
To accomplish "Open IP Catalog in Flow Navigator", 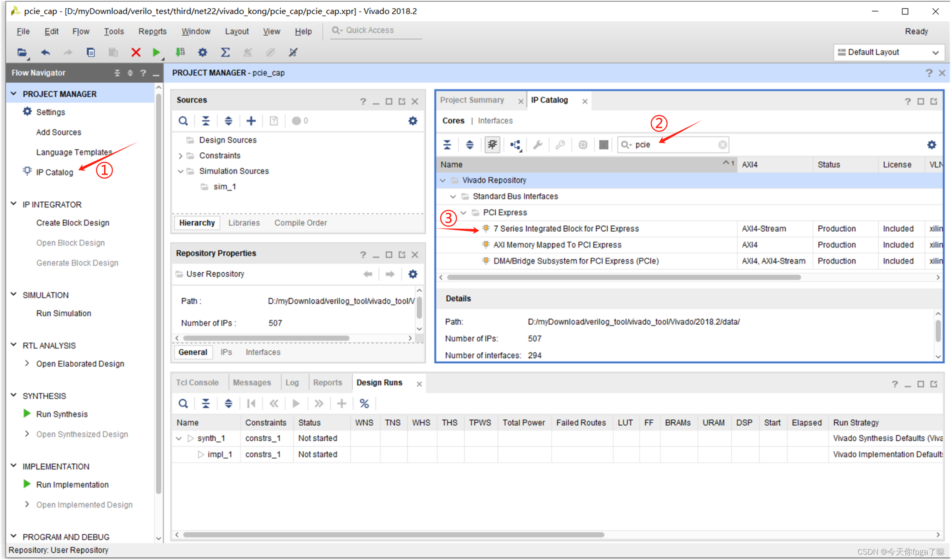I will pos(54,172).
